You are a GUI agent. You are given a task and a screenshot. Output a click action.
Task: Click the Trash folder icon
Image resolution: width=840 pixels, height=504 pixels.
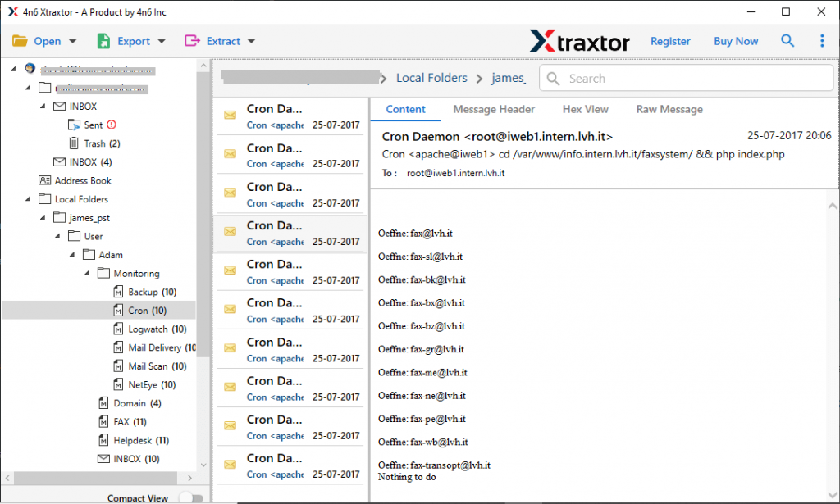pos(75,143)
